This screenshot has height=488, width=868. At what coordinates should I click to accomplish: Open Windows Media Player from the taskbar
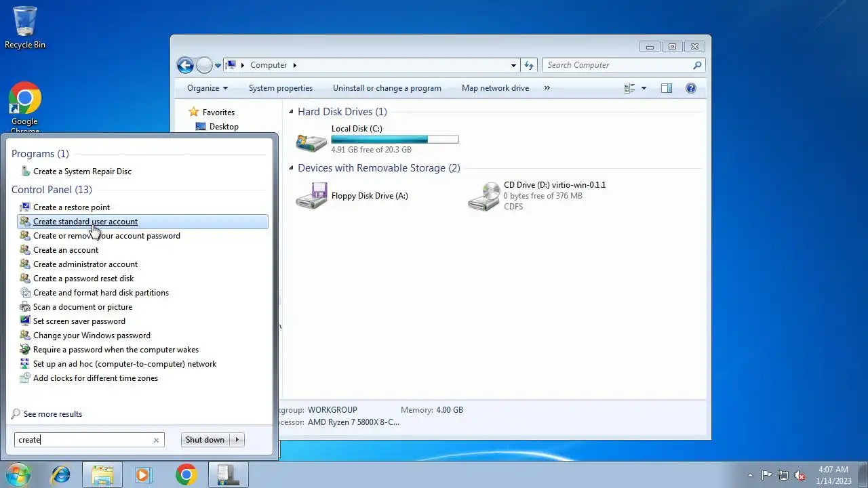coord(144,475)
